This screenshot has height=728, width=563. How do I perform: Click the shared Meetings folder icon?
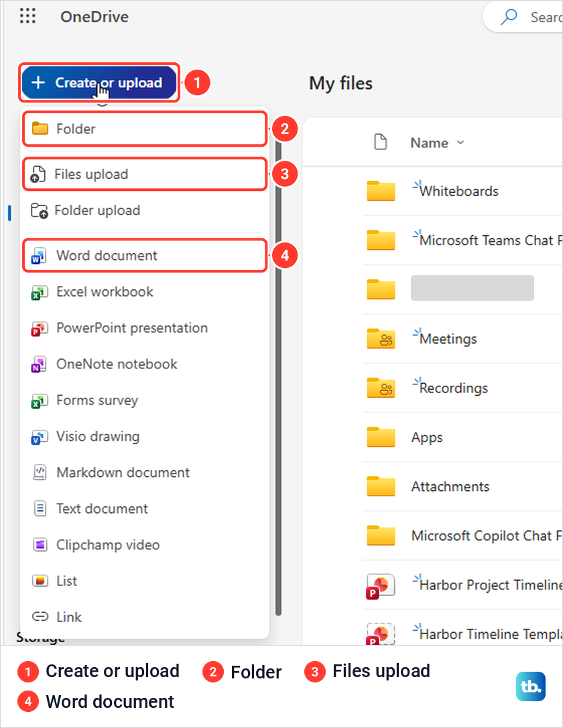[x=381, y=338]
